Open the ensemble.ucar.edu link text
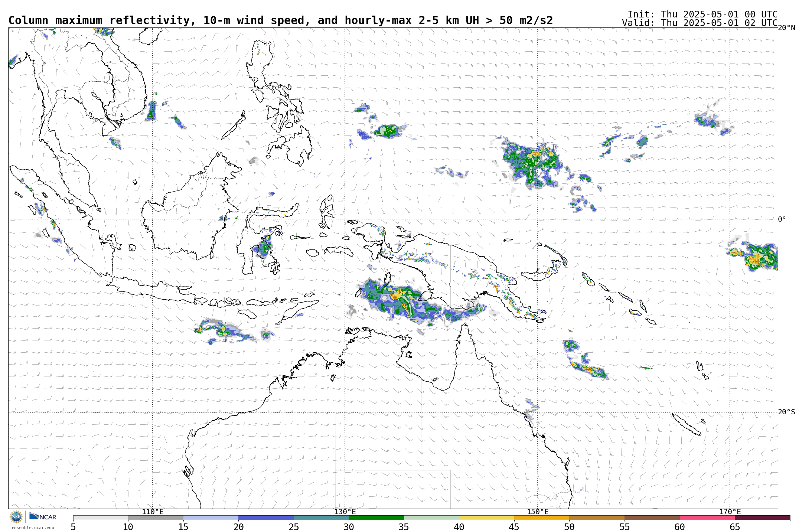Screen dimensions: 802x532 point(33,528)
